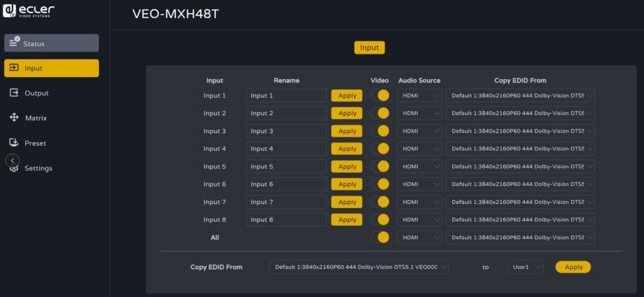The height and width of the screenshot is (297, 644).
Task: Toggle video switch for Input 1
Action: 380,96
